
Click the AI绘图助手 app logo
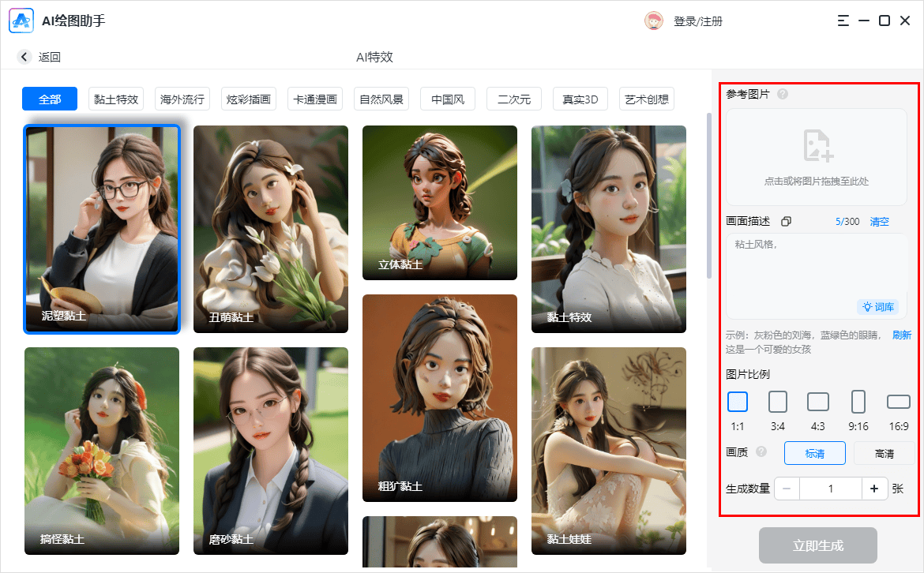(x=21, y=21)
